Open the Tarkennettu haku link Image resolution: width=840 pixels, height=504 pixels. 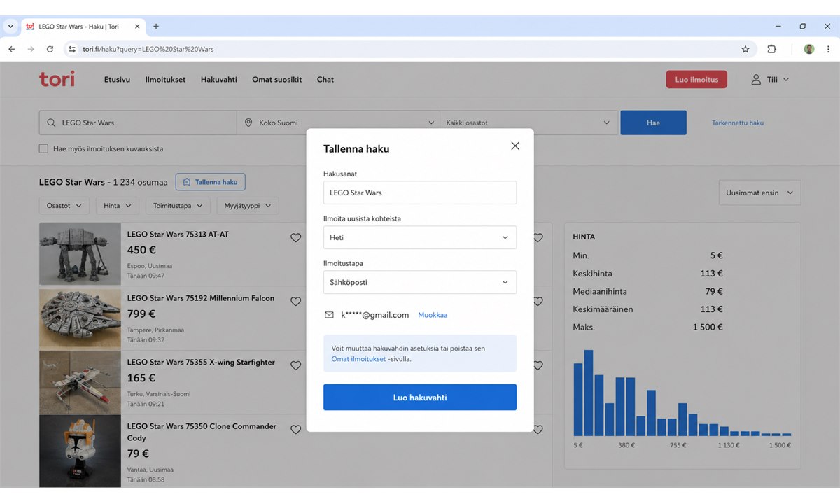tap(738, 122)
